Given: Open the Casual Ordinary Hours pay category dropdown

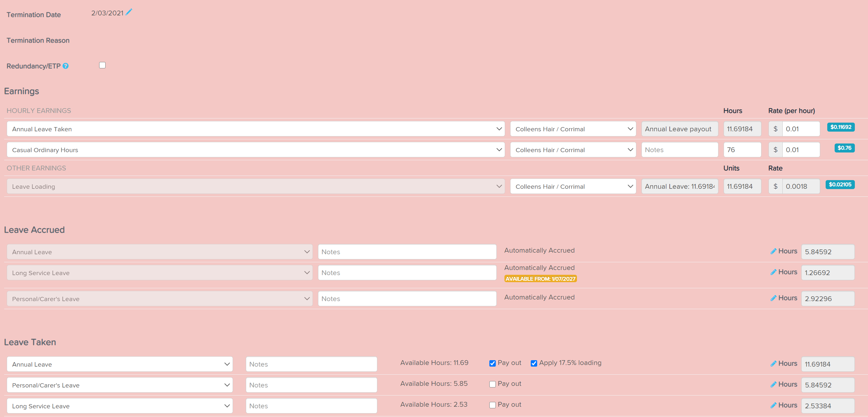Looking at the screenshot, I should (x=255, y=150).
